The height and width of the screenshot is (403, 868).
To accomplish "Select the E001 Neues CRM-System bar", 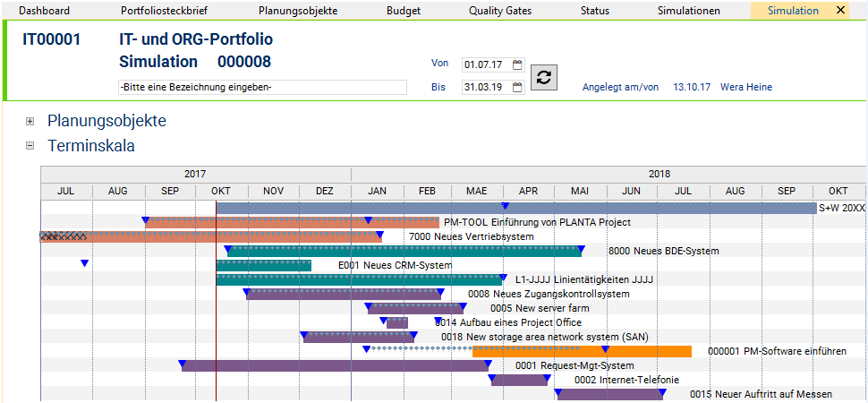I will (263, 265).
